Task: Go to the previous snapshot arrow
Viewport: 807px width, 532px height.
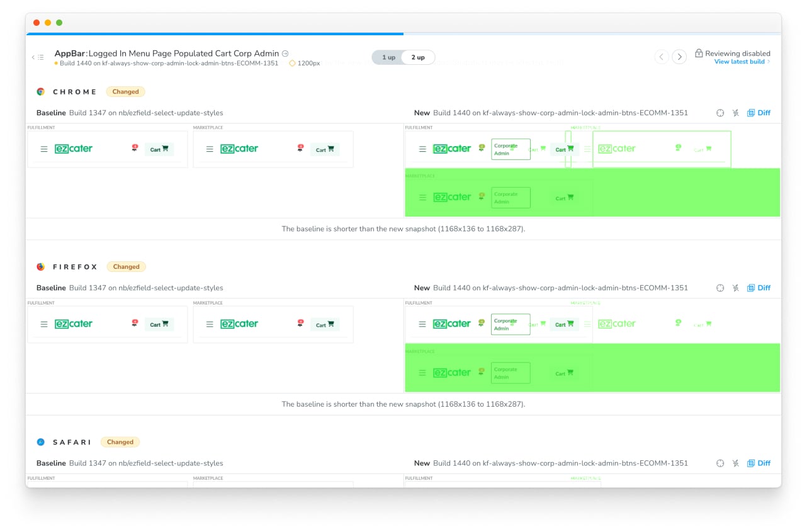Action: pyautogui.click(x=661, y=57)
